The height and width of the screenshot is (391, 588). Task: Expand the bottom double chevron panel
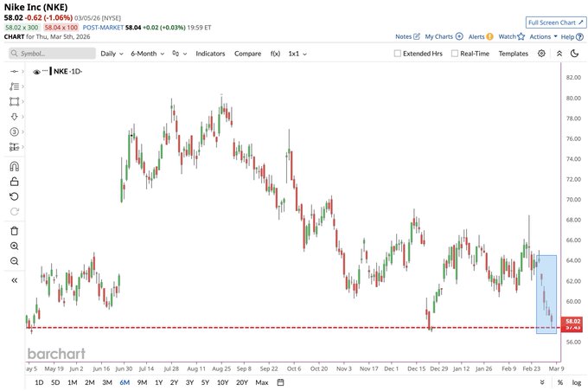click(x=542, y=382)
